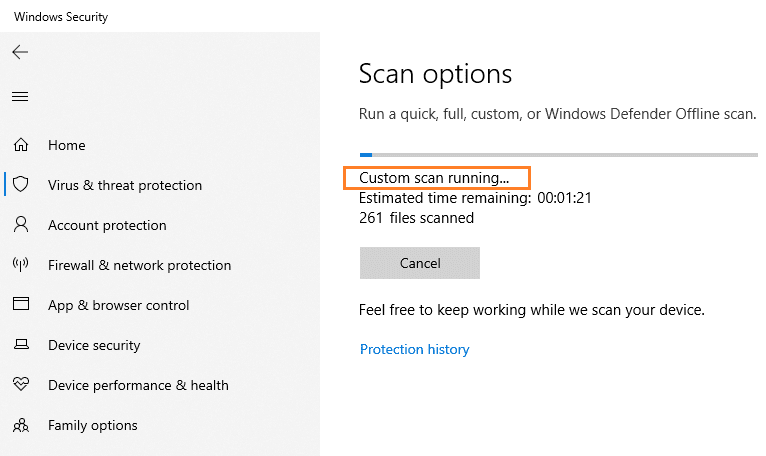The width and height of the screenshot is (766, 456).
Task: Click the back arrow icon
Action: point(20,52)
